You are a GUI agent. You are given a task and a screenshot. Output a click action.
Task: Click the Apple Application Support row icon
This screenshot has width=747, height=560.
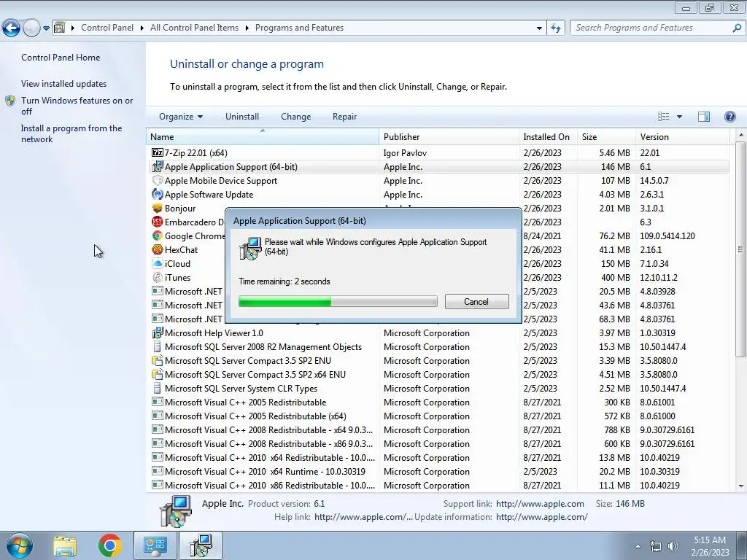[157, 167]
